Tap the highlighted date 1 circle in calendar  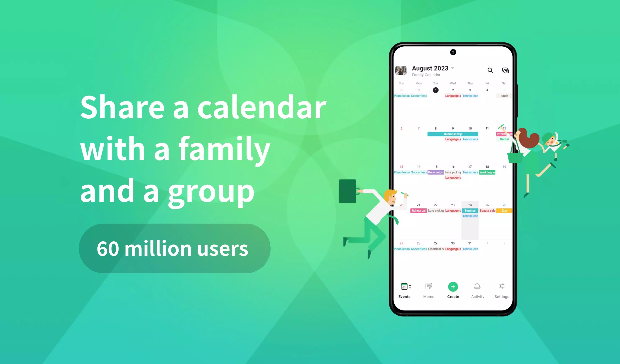tap(436, 90)
